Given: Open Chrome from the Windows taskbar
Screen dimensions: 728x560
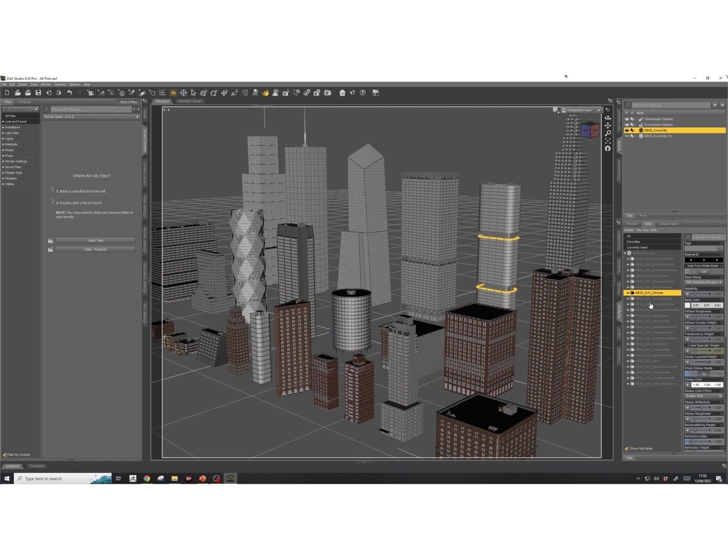Looking at the screenshot, I should [147, 478].
